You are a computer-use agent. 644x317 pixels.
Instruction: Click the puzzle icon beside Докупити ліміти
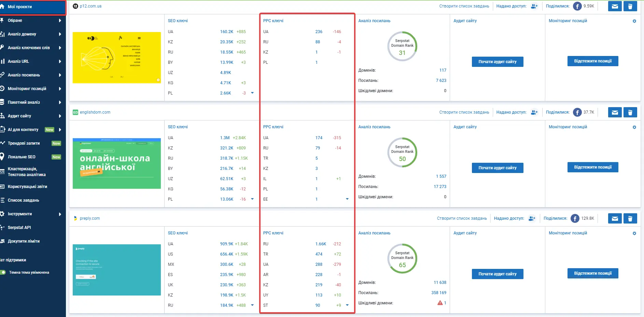(x=2, y=241)
